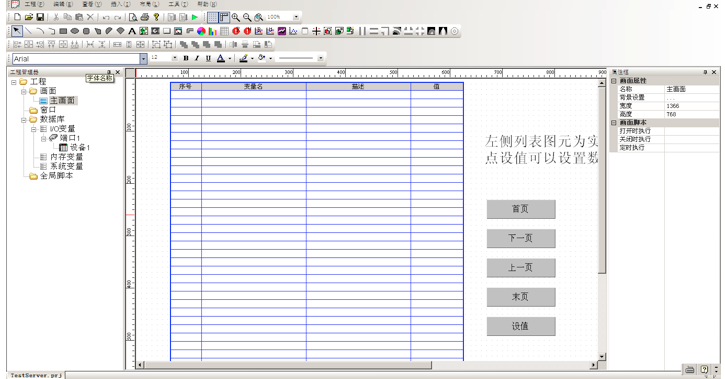Select 全局脚本 folder in the tree

click(56, 176)
